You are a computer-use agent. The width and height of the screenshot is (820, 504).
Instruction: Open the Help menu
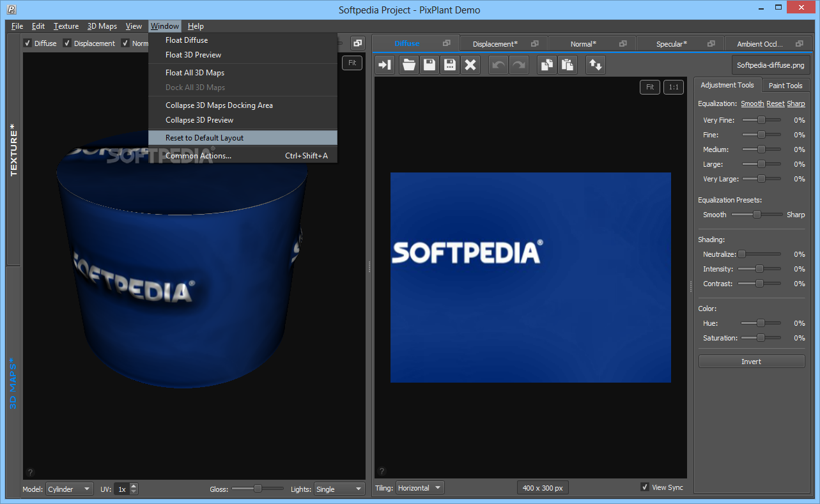click(196, 26)
